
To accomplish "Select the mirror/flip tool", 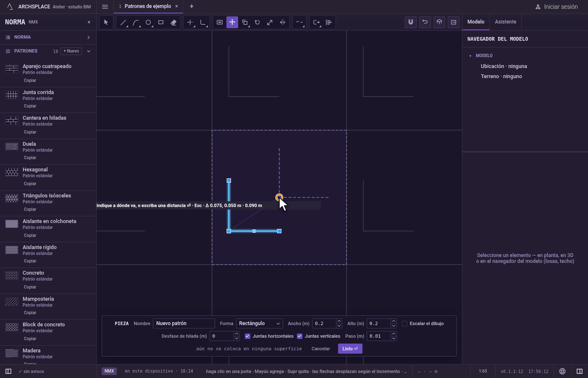I will click(283, 22).
